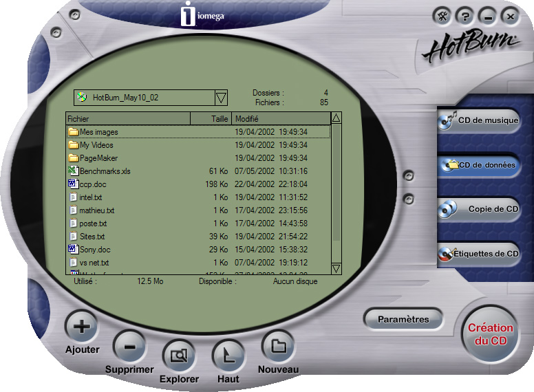This screenshot has height=392, width=534.
Task: Click the Benchmarks.xls Excel icon
Action: click(x=73, y=171)
